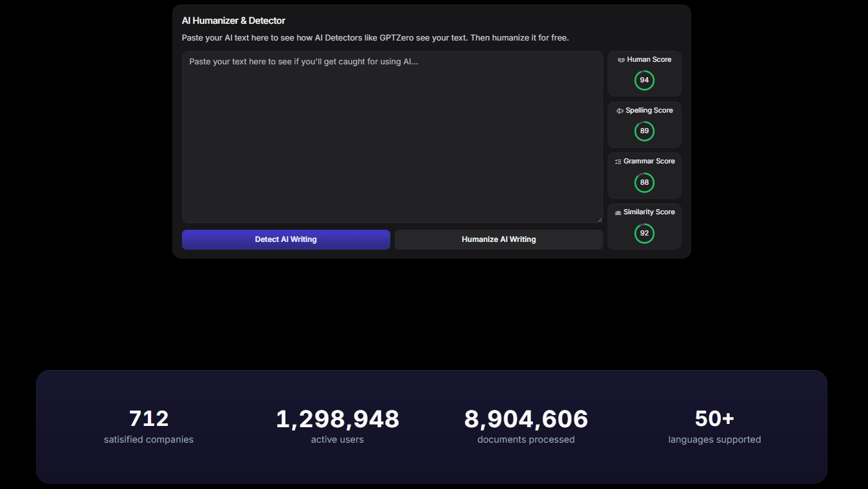
Task: Click the AI Humanizer & Detector heading
Action: [233, 21]
